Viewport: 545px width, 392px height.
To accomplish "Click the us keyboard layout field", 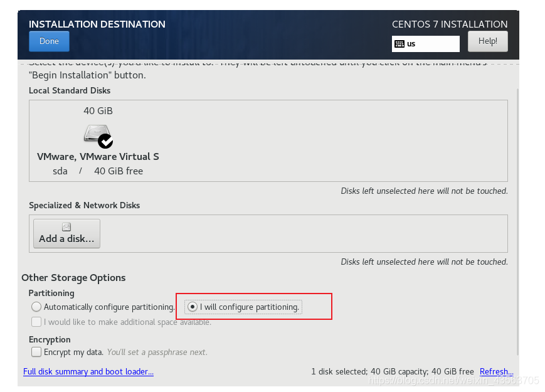I will (426, 44).
